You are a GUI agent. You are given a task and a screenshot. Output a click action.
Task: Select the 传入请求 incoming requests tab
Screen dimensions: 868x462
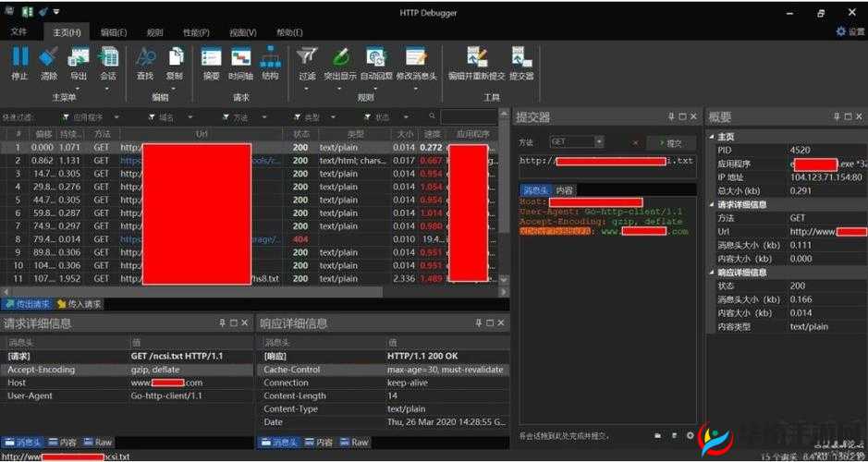pos(79,304)
